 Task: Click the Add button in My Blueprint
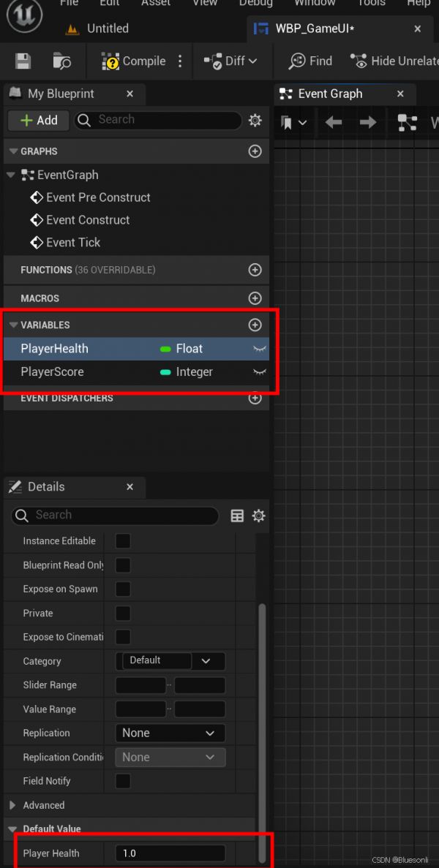point(39,120)
